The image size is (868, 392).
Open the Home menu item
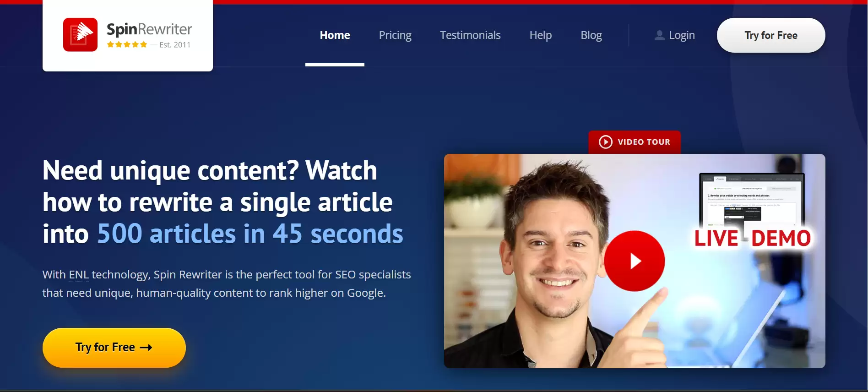click(x=335, y=35)
